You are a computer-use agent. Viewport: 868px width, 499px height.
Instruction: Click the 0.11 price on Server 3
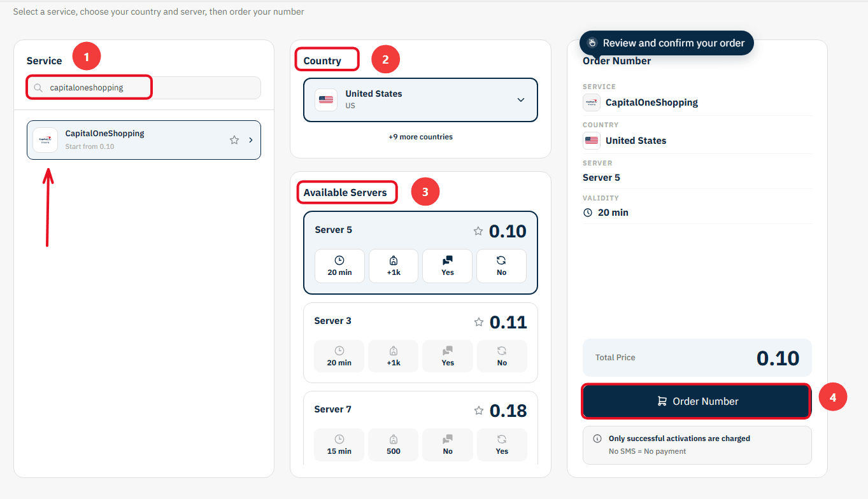(x=508, y=322)
